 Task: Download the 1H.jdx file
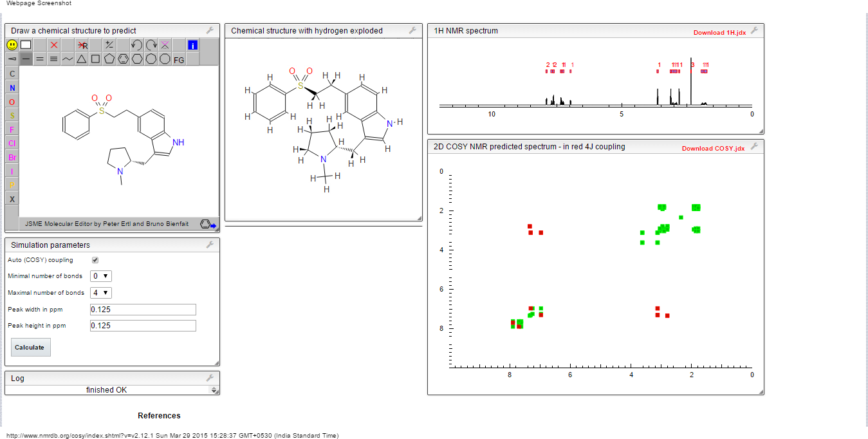[x=719, y=32]
